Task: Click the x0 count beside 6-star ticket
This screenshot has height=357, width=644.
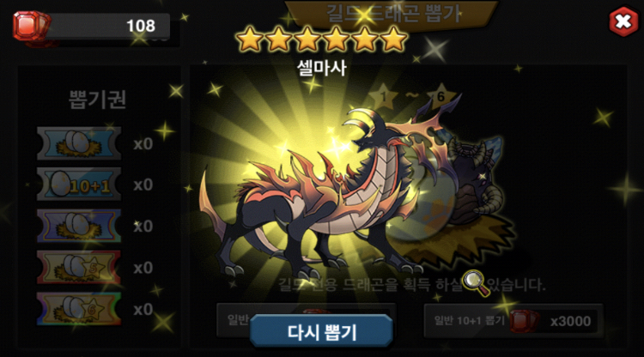Action: tap(143, 309)
